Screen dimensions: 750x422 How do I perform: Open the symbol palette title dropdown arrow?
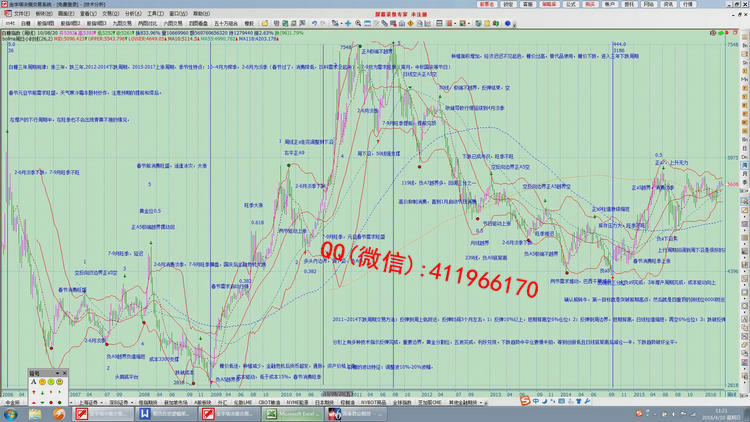click(x=57, y=373)
